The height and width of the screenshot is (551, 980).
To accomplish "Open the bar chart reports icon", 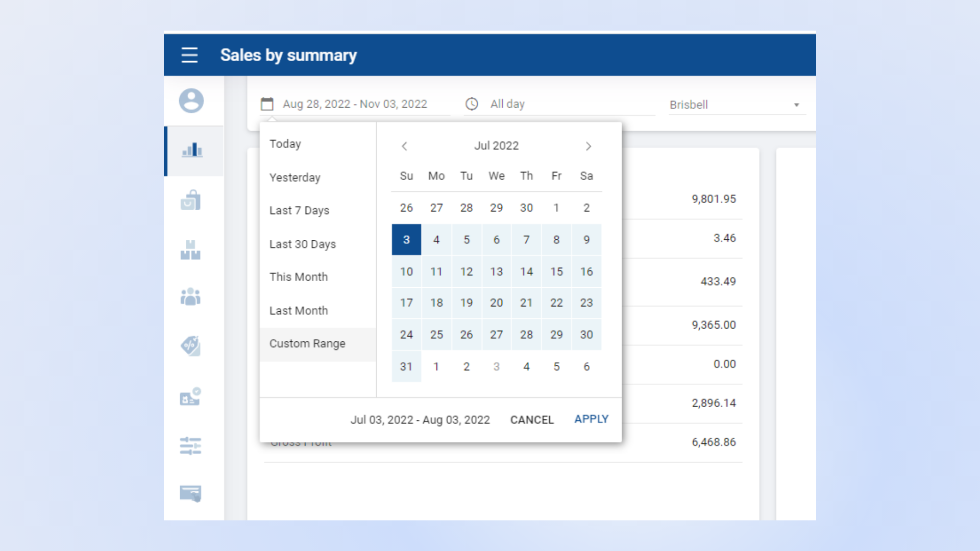I will [192, 151].
